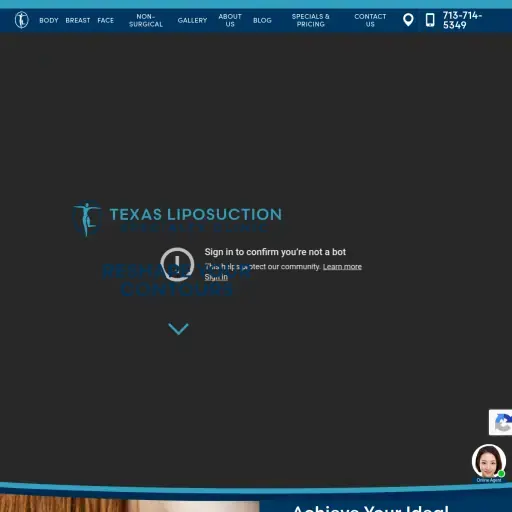
Task: Open the Body menu
Action: (x=49, y=20)
